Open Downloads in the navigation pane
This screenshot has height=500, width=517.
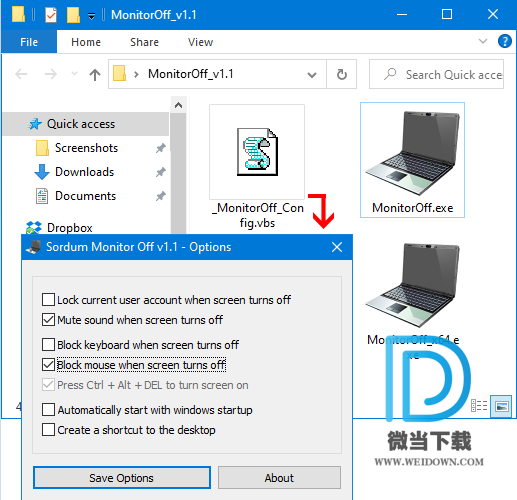point(84,172)
